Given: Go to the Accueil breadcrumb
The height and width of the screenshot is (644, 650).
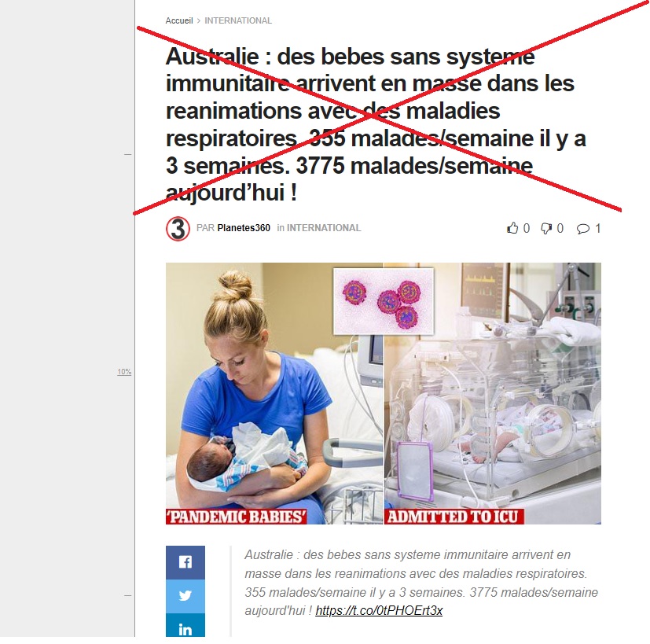Looking at the screenshot, I should (x=179, y=20).
